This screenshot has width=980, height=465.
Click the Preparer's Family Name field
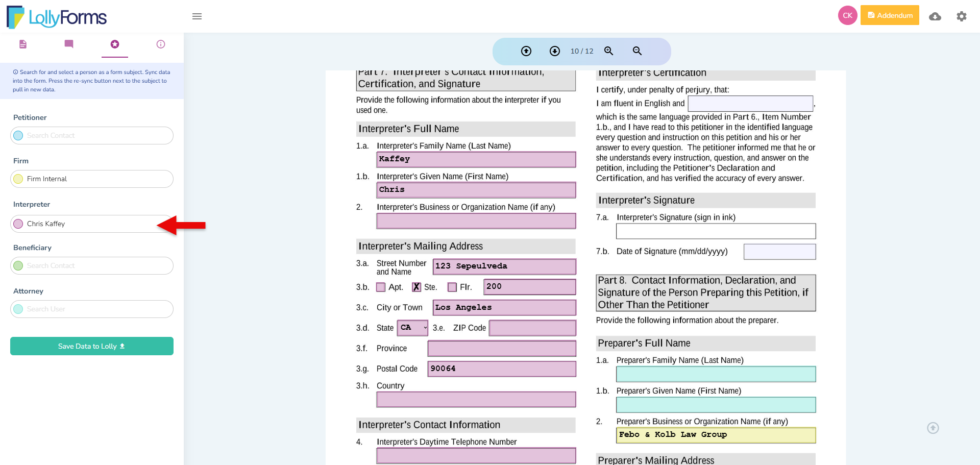pos(716,374)
